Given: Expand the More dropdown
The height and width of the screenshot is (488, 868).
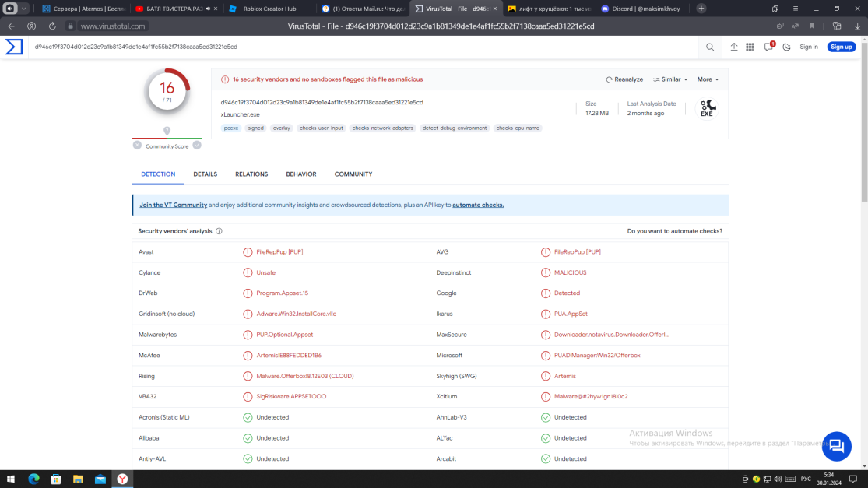Looking at the screenshot, I should tap(708, 79).
